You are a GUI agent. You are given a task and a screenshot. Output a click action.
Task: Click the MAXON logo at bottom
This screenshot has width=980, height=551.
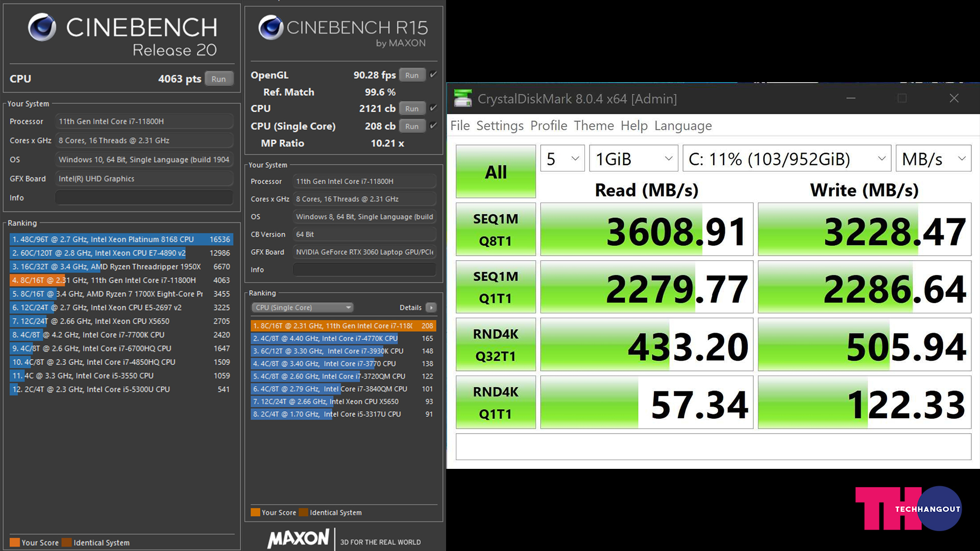tap(299, 538)
